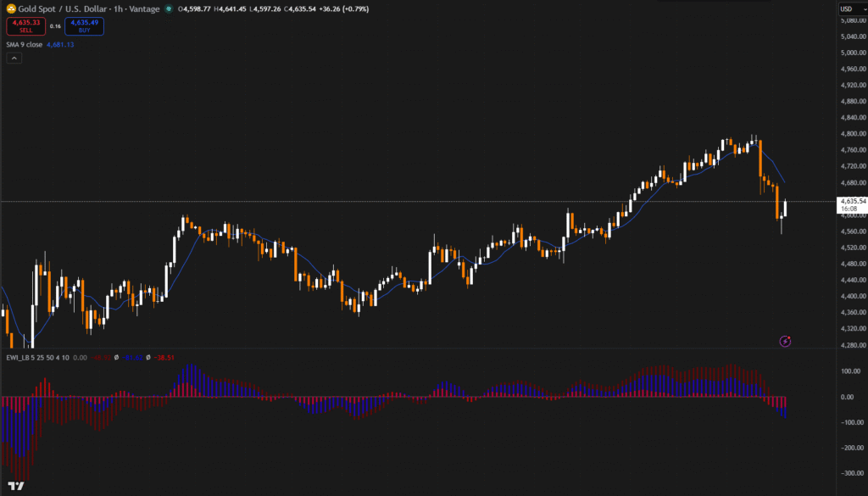Click the blue BUY 4,635.49 button

pos(84,26)
